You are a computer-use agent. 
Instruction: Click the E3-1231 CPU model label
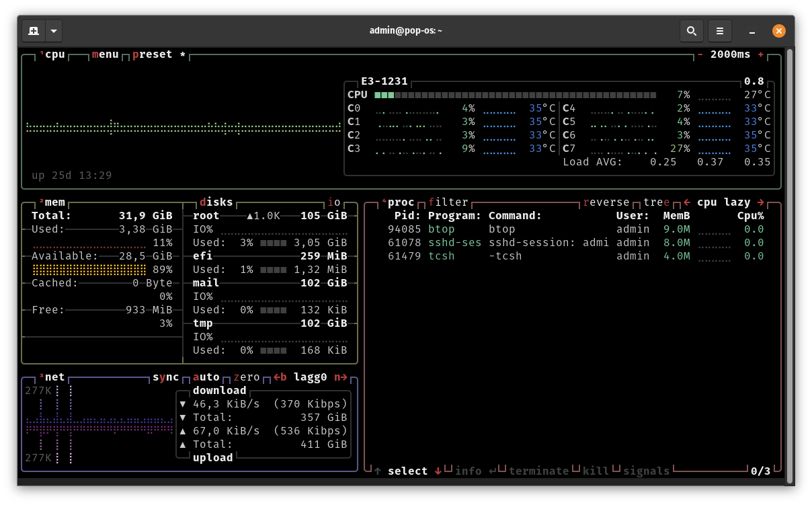click(x=384, y=81)
